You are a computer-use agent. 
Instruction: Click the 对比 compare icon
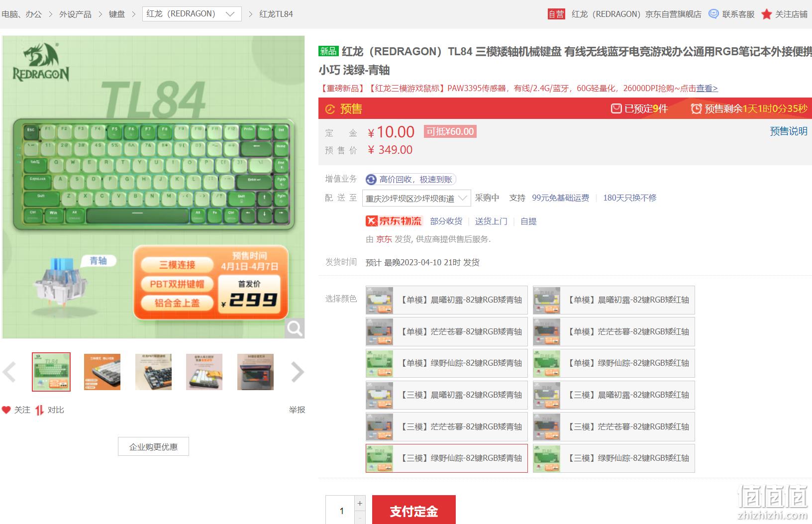[39, 410]
